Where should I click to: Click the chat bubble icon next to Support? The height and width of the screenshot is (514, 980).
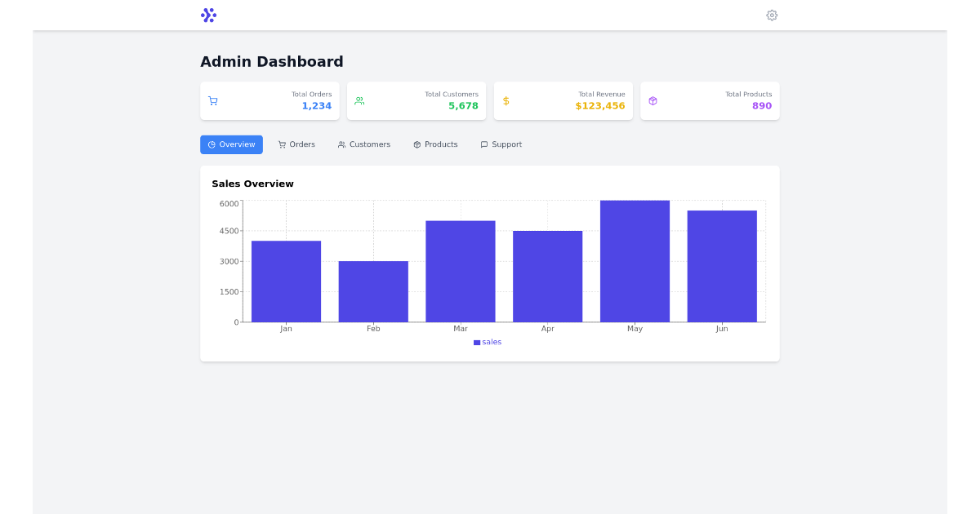[x=483, y=144]
